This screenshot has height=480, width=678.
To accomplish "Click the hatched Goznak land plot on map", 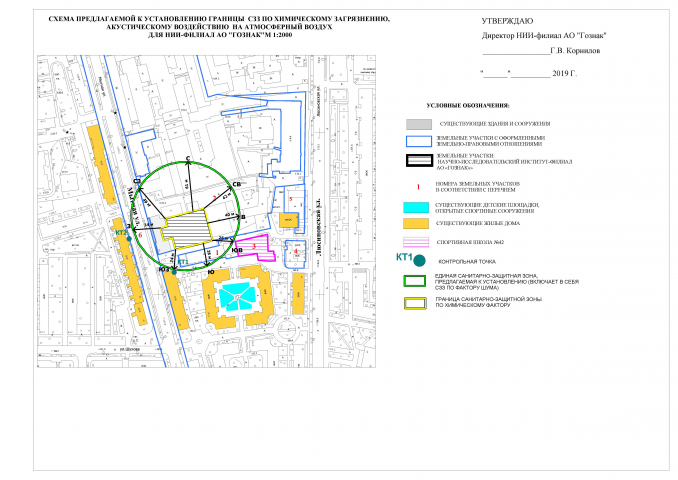I will [187, 229].
